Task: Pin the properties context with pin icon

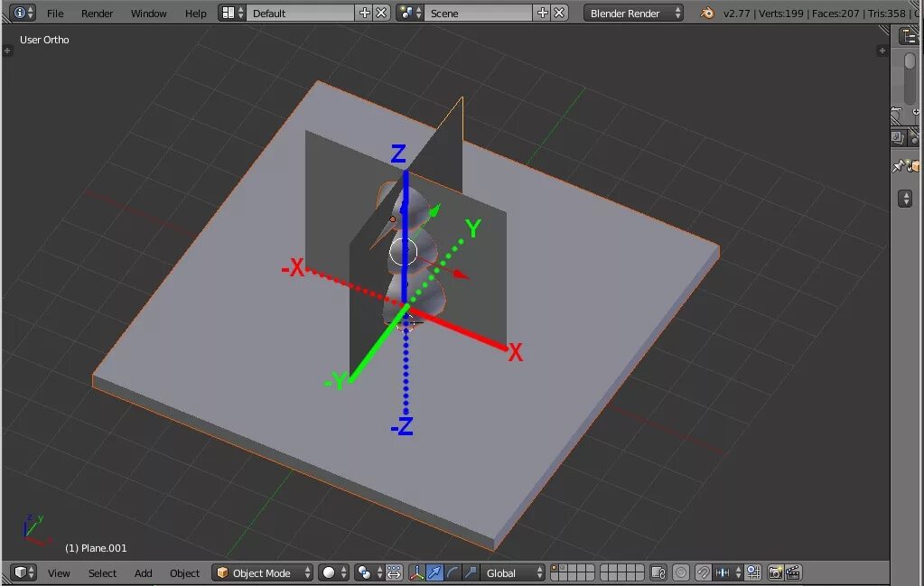Action: click(x=898, y=167)
